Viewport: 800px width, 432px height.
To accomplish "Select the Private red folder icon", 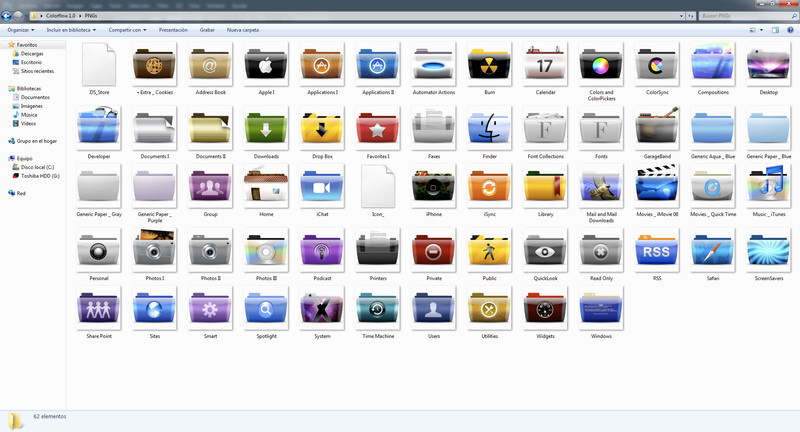I will pyautogui.click(x=433, y=250).
